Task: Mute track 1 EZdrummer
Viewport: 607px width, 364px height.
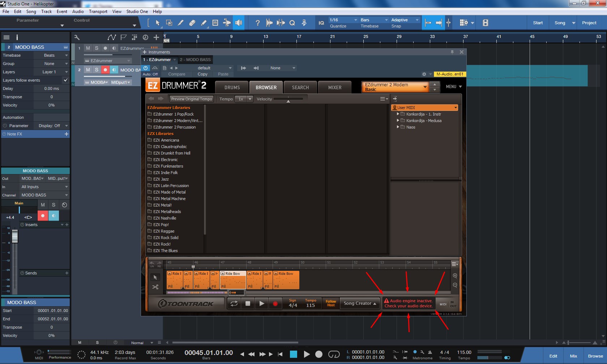Action: click(x=88, y=48)
